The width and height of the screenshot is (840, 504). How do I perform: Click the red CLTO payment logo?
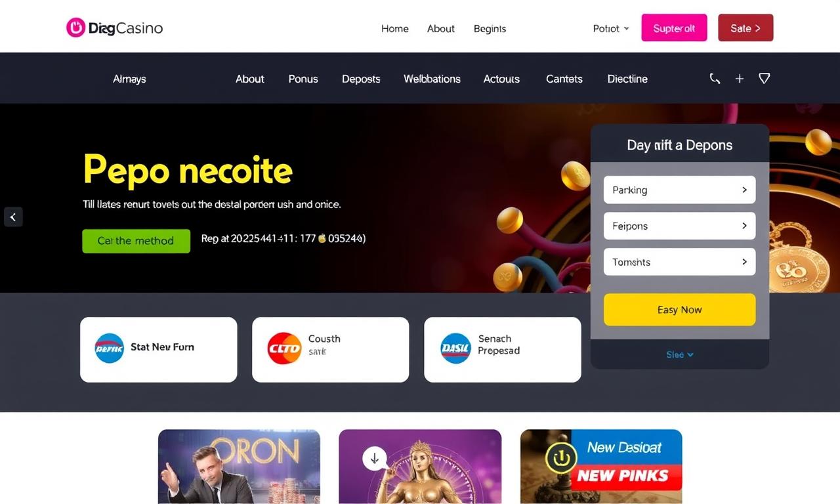(x=284, y=348)
